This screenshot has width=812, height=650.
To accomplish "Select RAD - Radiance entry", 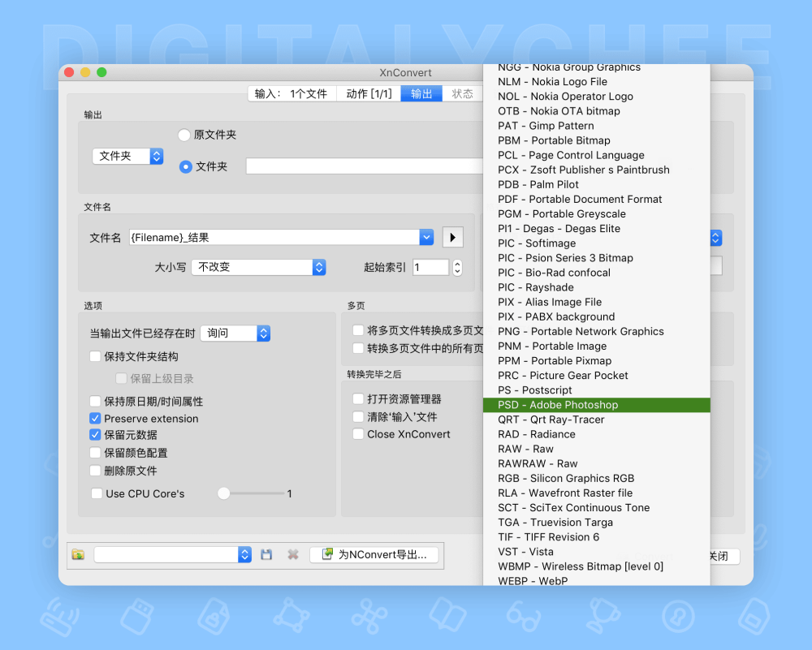I will (597, 434).
